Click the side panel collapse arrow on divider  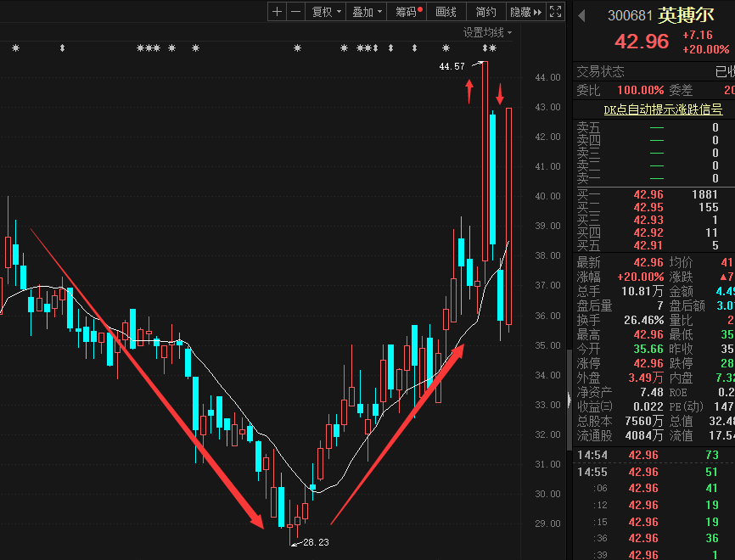(569, 400)
